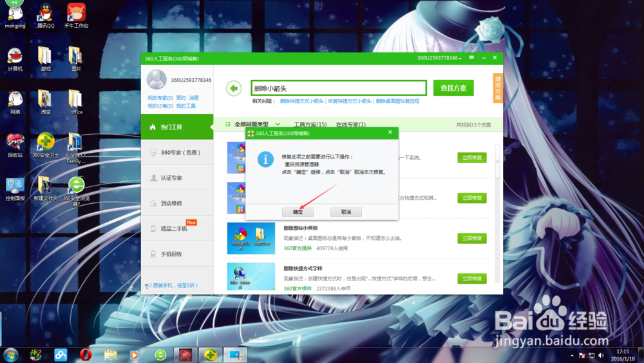Open the Windows Start button

tap(11, 355)
